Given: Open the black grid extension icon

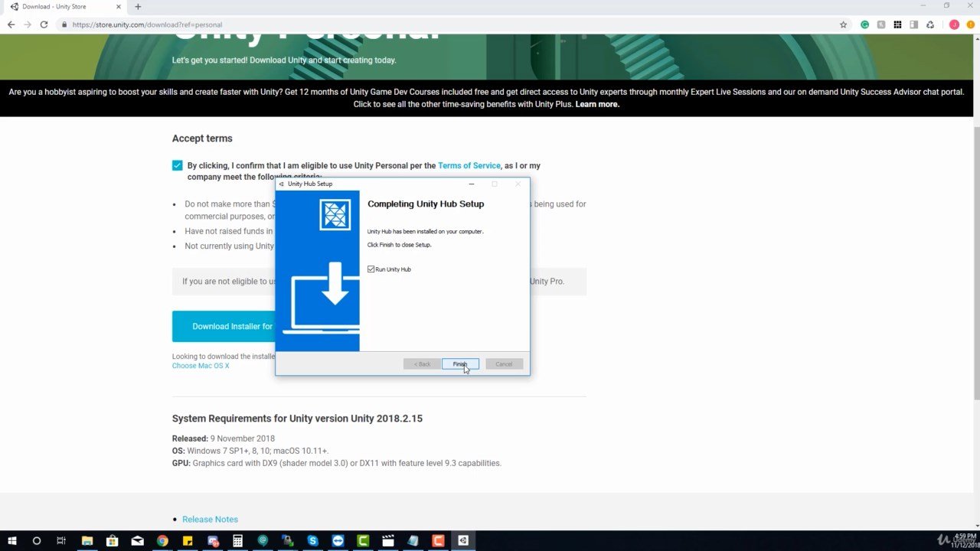Looking at the screenshot, I should pos(897,24).
